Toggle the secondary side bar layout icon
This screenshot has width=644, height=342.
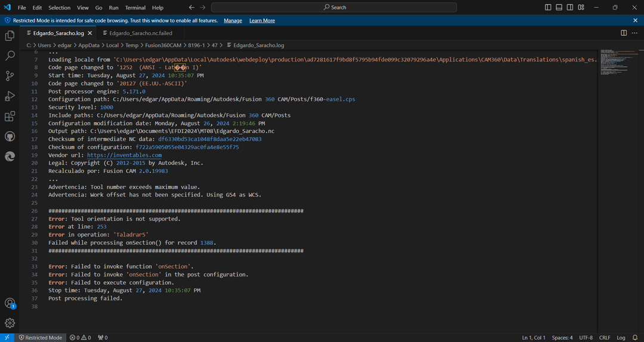point(570,7)
